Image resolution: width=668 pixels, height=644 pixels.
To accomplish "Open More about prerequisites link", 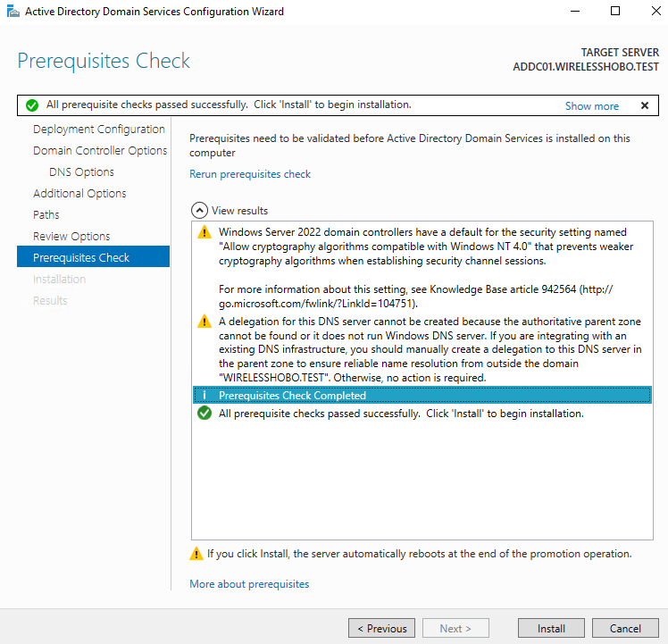I will coord(249,584).
